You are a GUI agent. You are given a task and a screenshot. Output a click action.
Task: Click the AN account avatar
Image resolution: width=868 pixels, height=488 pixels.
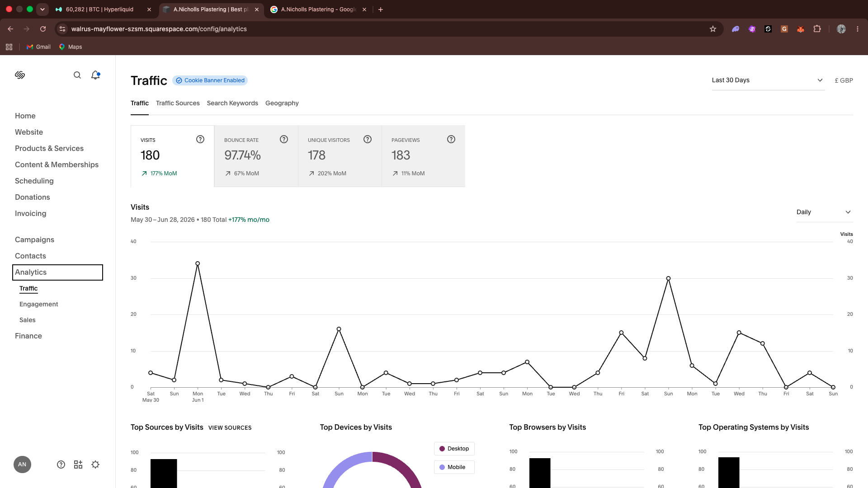click(x=22, y=465)
